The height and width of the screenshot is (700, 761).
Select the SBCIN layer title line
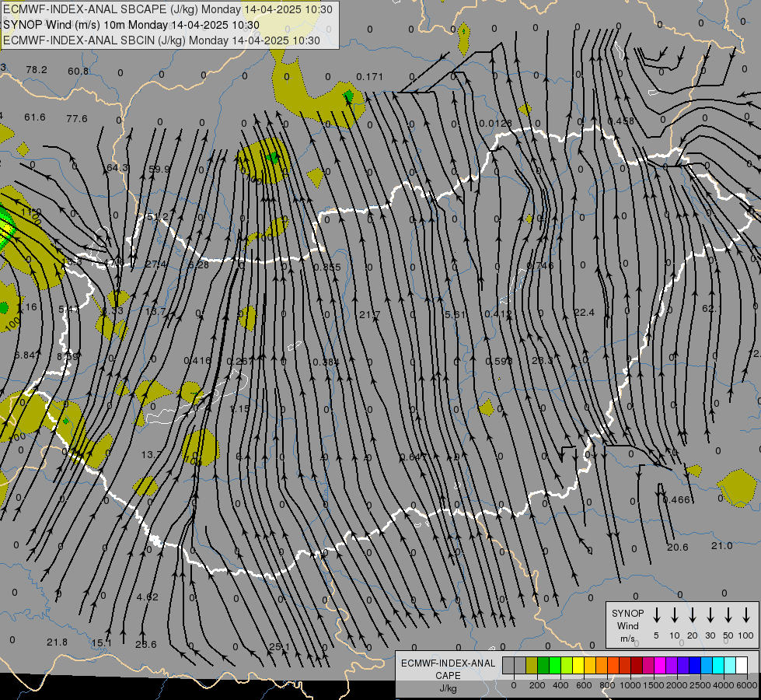pos(162,40)
